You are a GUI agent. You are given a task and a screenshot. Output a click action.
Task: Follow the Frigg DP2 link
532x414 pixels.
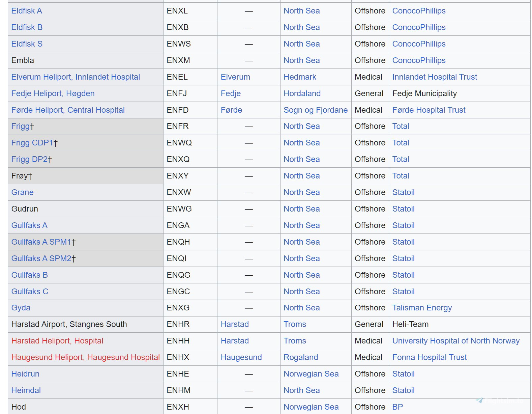pyautogui.click(x=30, y=159)
